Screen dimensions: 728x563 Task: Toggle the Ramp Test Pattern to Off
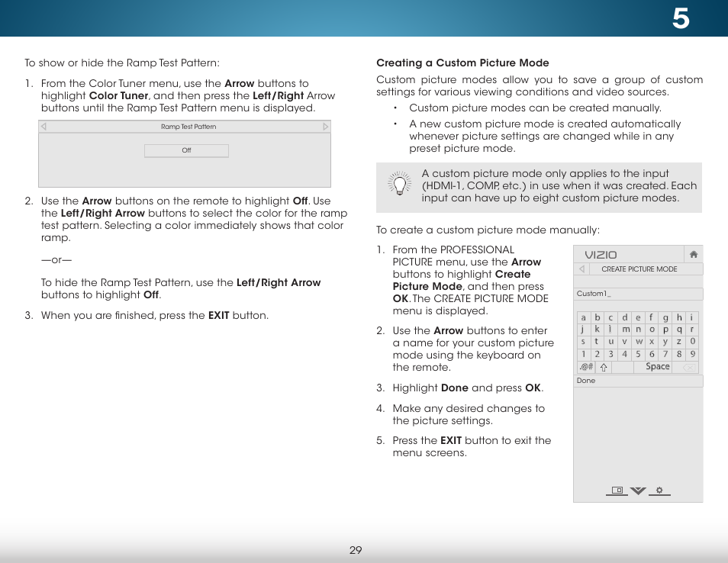coord(185,150)
